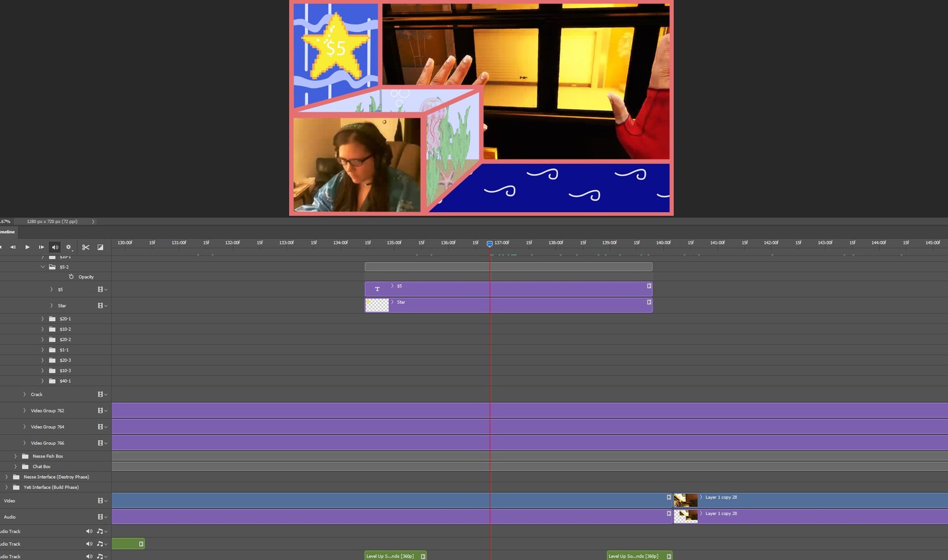This screenshot has height=560, width=948.
Task: Click the playhead marker on the time ruler
Action: [489, 244]
